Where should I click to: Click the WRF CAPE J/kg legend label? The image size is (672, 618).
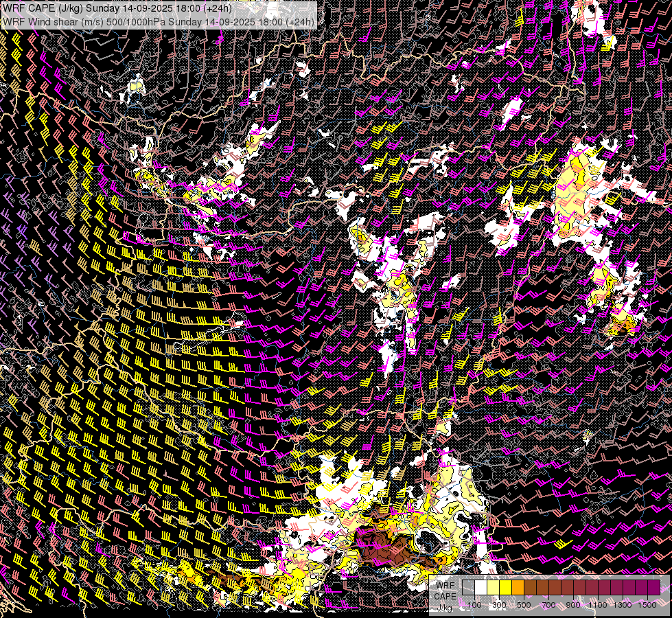445,597
